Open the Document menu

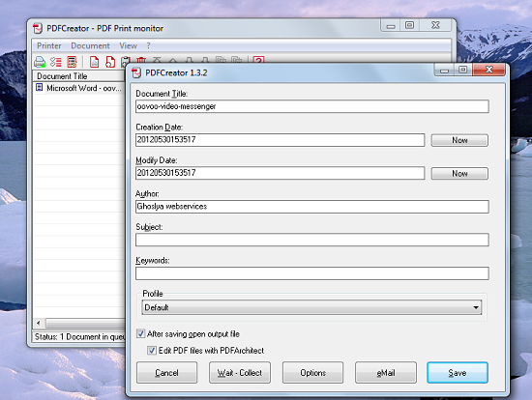click(x=90, y=45)
